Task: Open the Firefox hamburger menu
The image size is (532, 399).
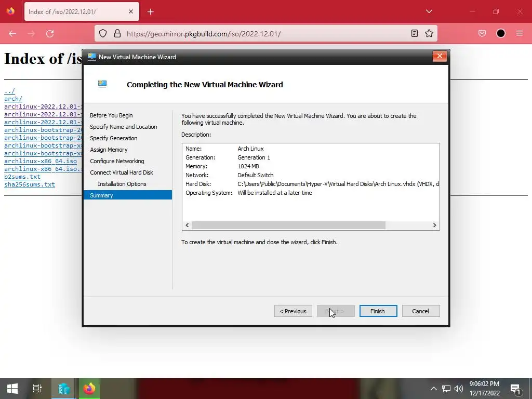Action: (520, 34)
